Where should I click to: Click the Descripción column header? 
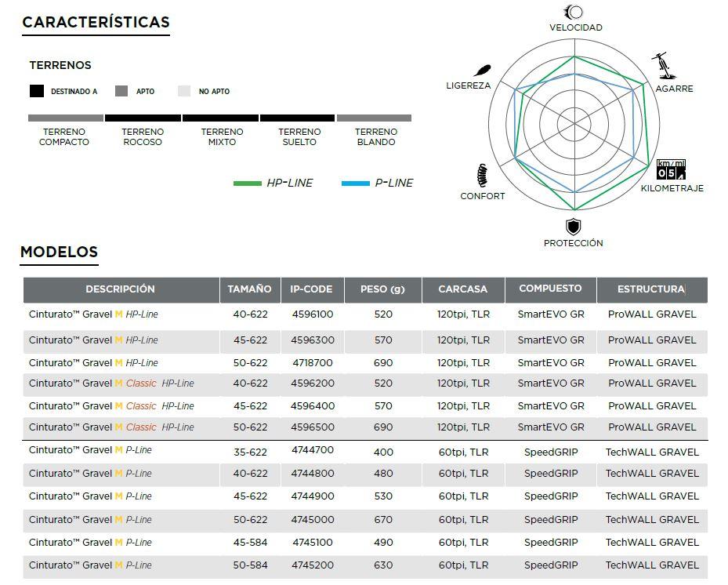[120, 289]
